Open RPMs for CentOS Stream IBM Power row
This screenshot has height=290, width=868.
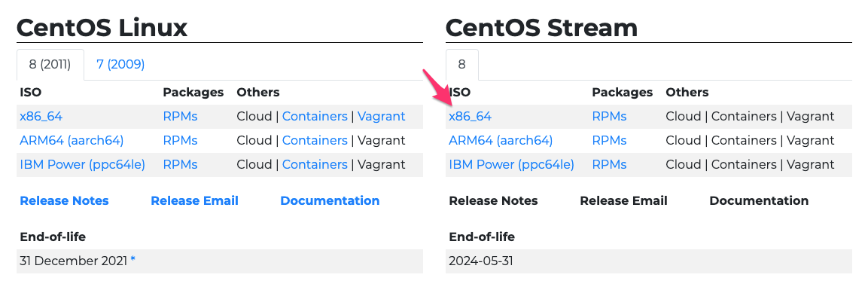609,164
